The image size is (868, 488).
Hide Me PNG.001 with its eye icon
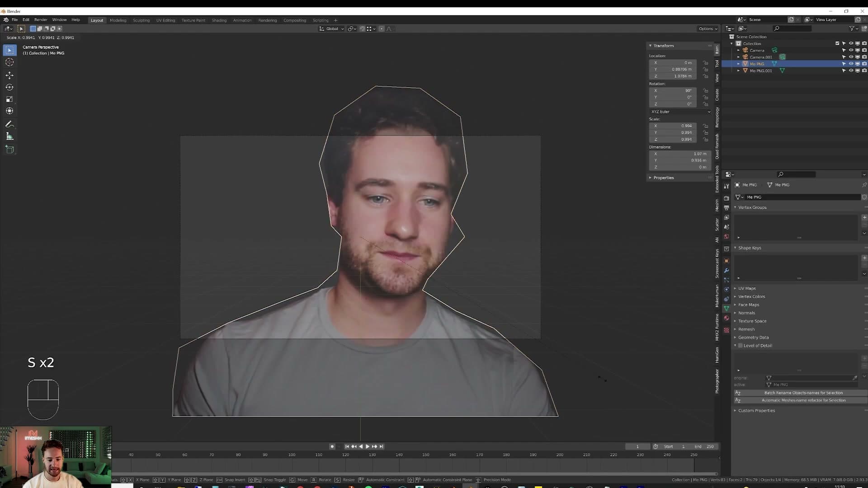pyautogui.click(x=851, y=70)
